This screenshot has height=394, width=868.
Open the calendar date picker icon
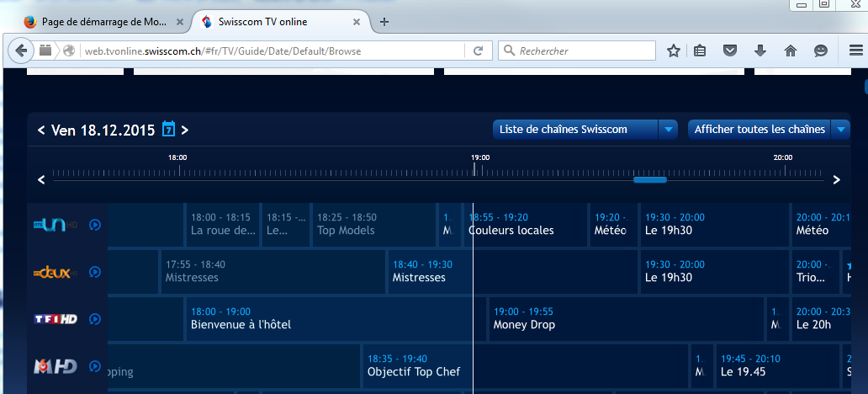pos(168,129)
